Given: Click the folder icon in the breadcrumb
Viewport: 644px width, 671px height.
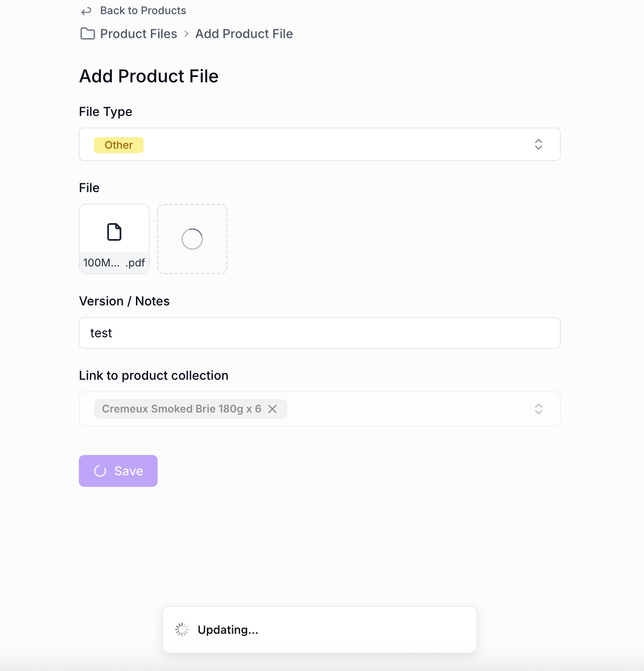Looking at the screenshot, I should tap(88, 34).
